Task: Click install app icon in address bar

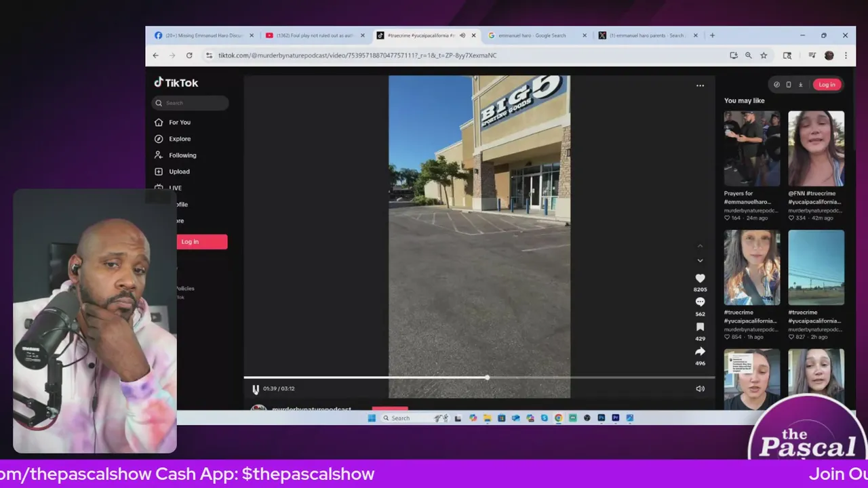Action: [x=734, y=56]
